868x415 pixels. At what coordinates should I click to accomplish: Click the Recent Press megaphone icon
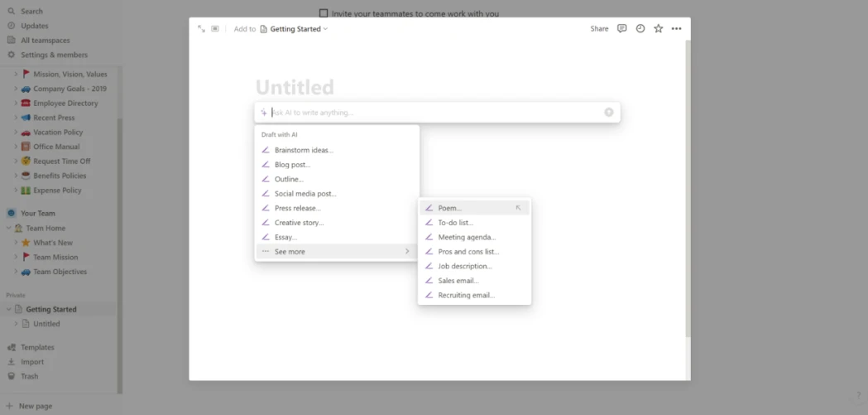click(26, 118)
